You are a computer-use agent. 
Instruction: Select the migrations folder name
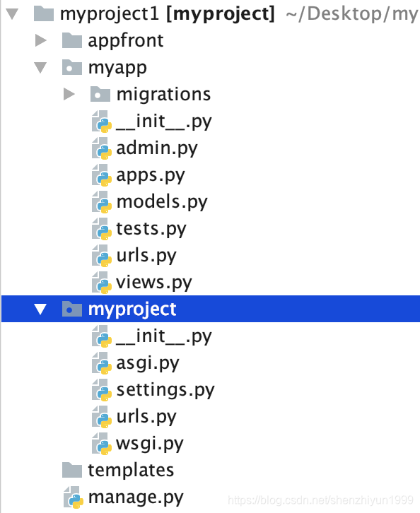click(x=163, y=95)
